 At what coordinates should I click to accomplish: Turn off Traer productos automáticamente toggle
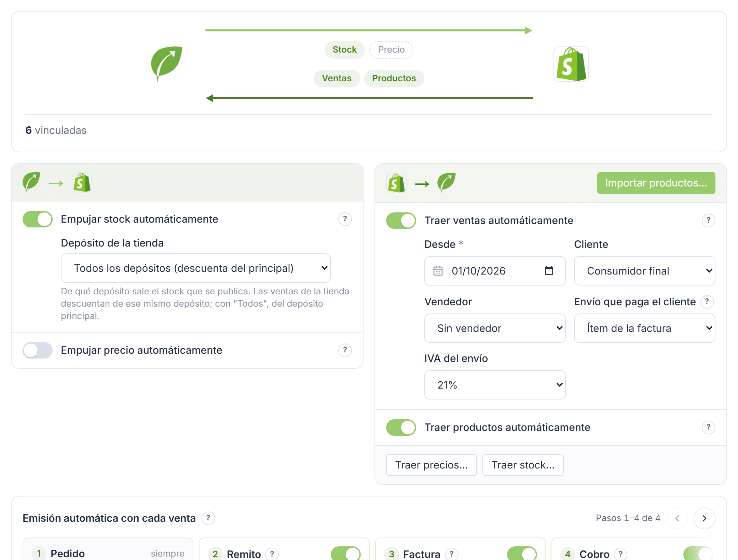click(401, 428)
